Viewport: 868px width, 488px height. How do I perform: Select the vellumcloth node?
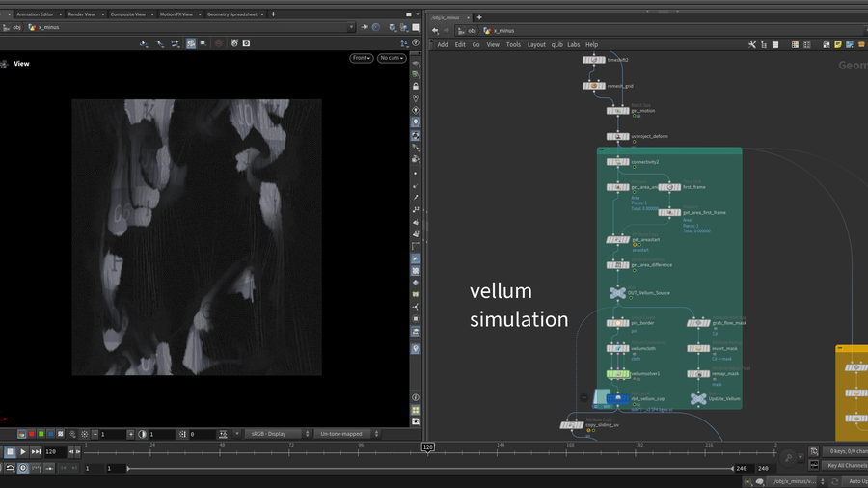(618, 348)
